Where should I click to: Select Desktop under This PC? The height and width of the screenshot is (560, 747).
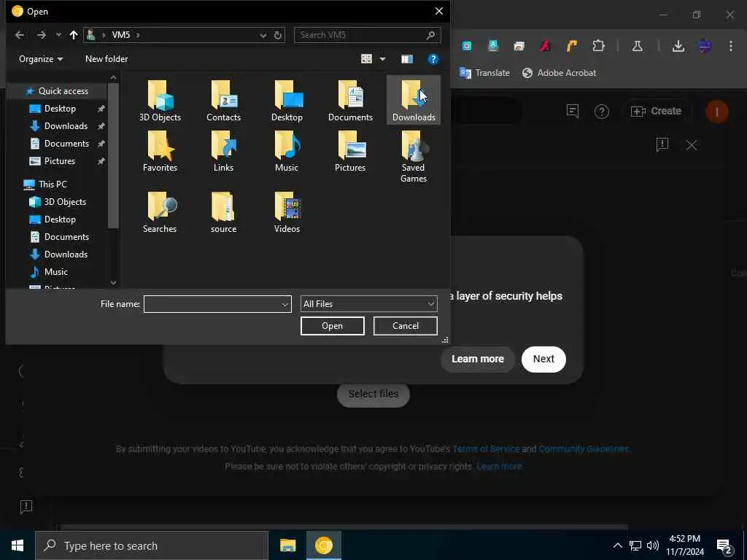[60, 219]
